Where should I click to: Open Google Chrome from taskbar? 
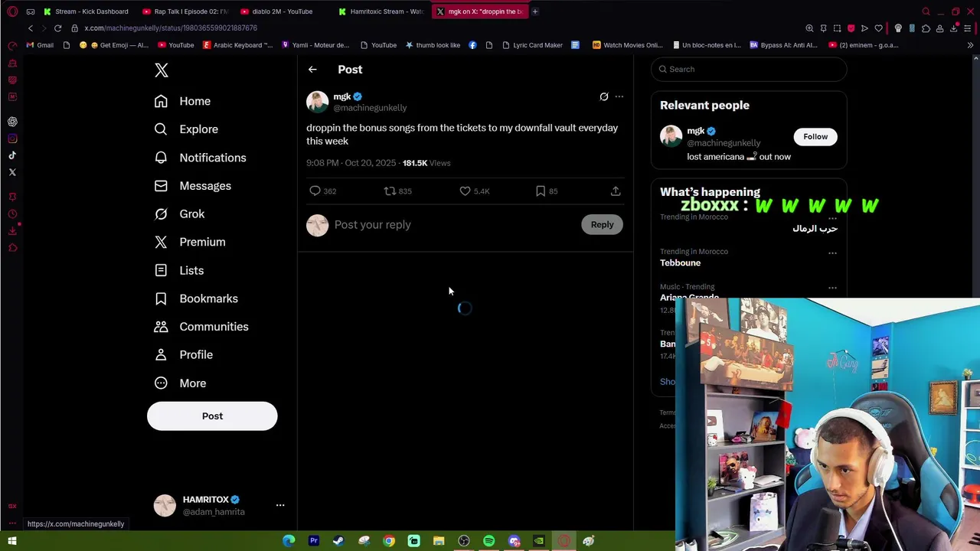(x=389, y=541)
